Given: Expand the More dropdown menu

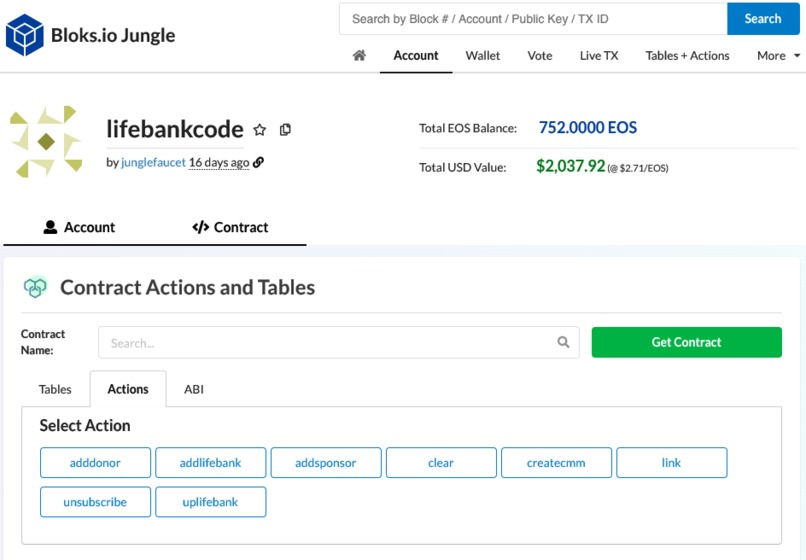Looking at the screenshot, I should coord(778,56).
